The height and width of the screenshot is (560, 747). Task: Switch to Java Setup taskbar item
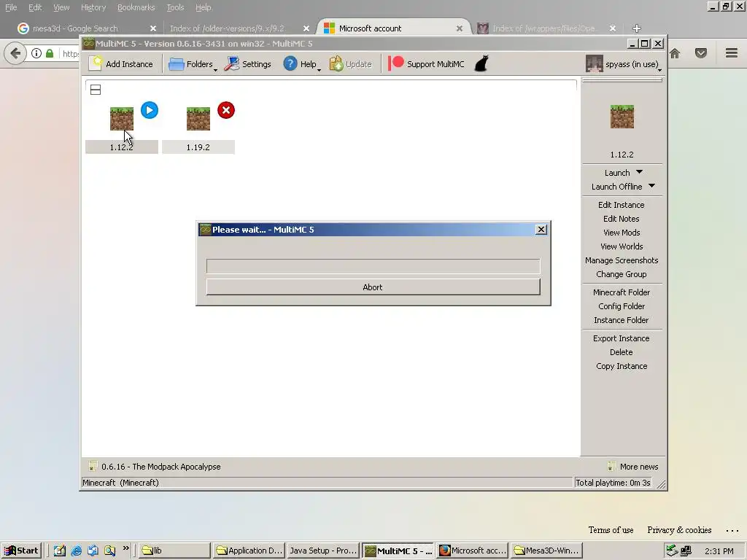pos(322,551)
